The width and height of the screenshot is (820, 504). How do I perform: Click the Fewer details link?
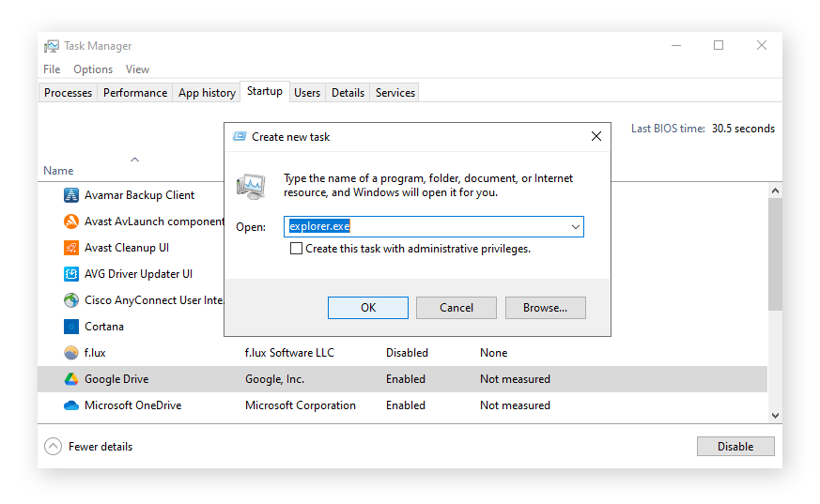[x=101, y=447]
